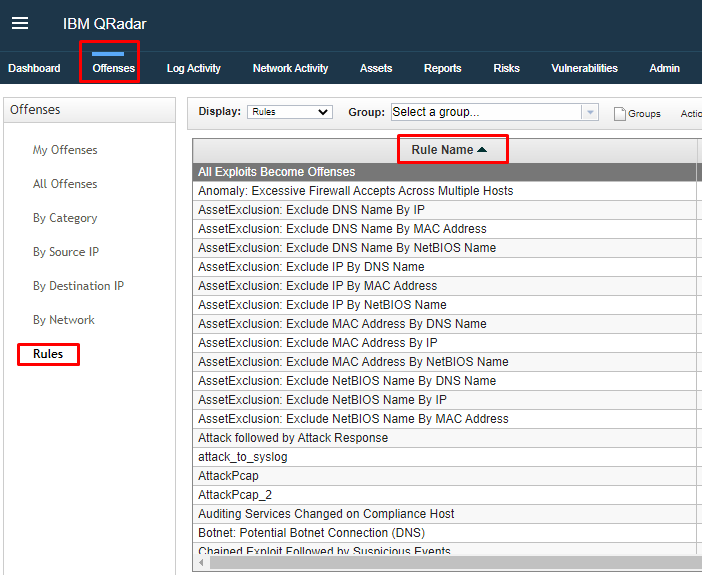The image size is (702, 575).
Task: View offenses By Source IP
Action: click(x=66, y=252)
